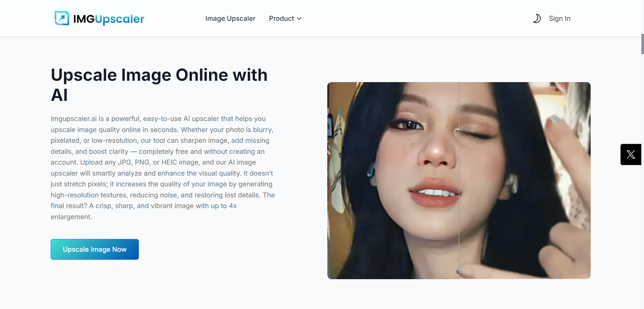
Task: Expand the Product chevron arrow
Action: click(x=299, y=19)
